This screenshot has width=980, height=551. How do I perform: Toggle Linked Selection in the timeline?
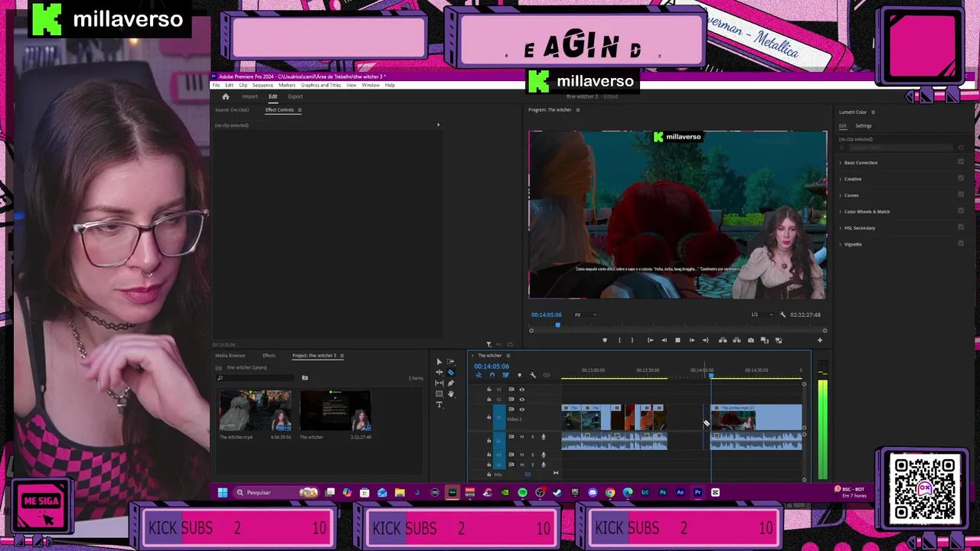pos(505,375)
